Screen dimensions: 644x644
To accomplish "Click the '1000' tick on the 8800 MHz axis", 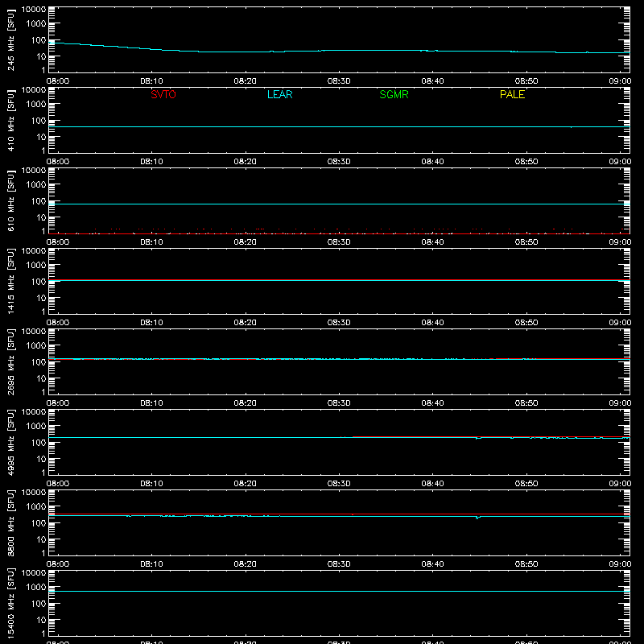I will pos(36,507).
